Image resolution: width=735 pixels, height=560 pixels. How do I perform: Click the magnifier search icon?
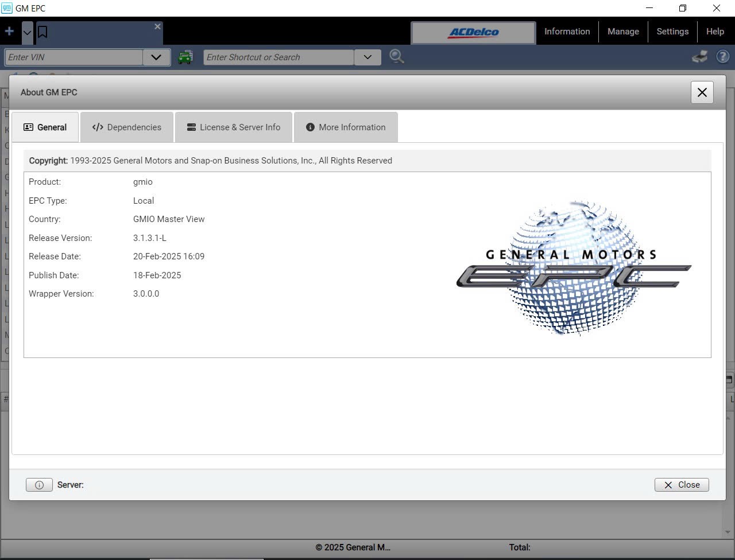[396, 57]
